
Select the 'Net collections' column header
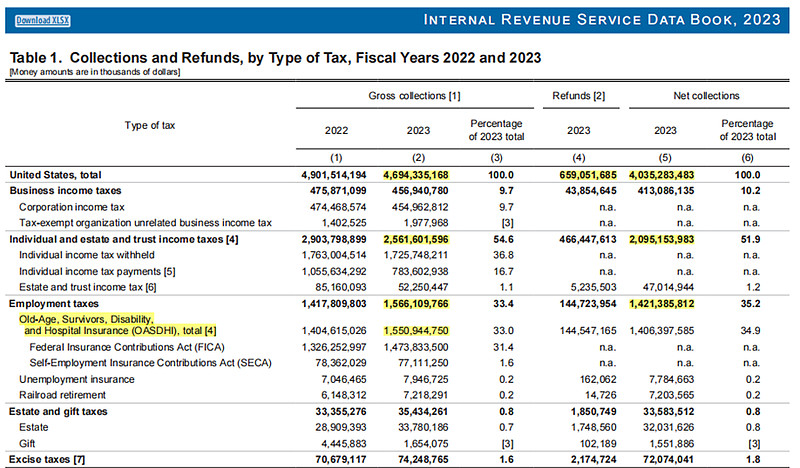click(706, 96)
